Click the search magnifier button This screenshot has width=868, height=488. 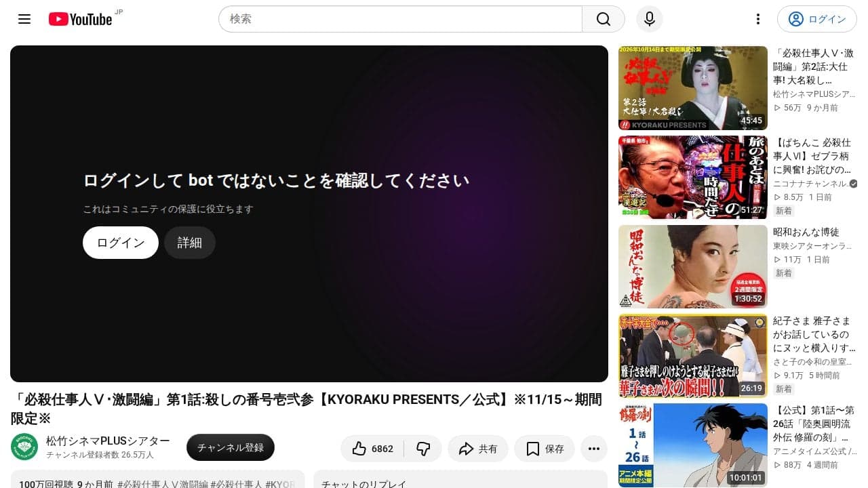(604, 19)
